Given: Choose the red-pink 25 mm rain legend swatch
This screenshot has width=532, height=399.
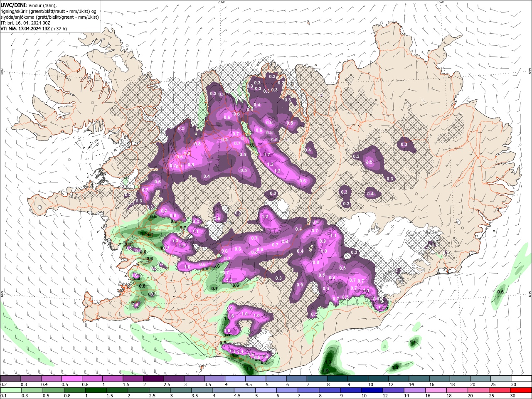Looking at the screenshot, I should 500,390.
